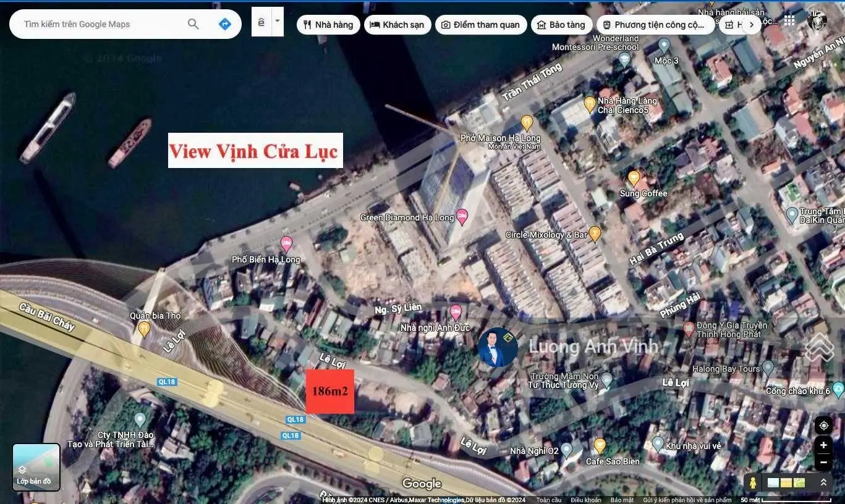Screen dimensions: 845x504
Task: Open Cafe Sao Bien pin
Action: coord(599,445)
